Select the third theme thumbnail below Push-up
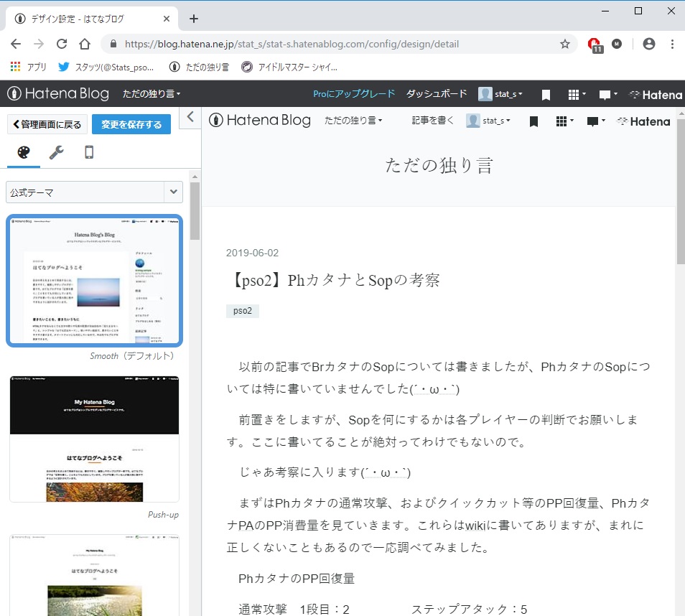Viewport: 685px width, 616px height. coord(94,575)
